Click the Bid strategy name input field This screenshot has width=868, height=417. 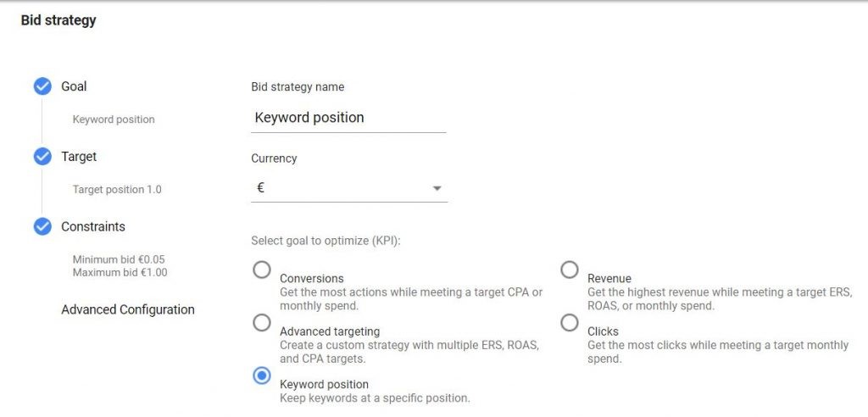click(x=348, y=118)
